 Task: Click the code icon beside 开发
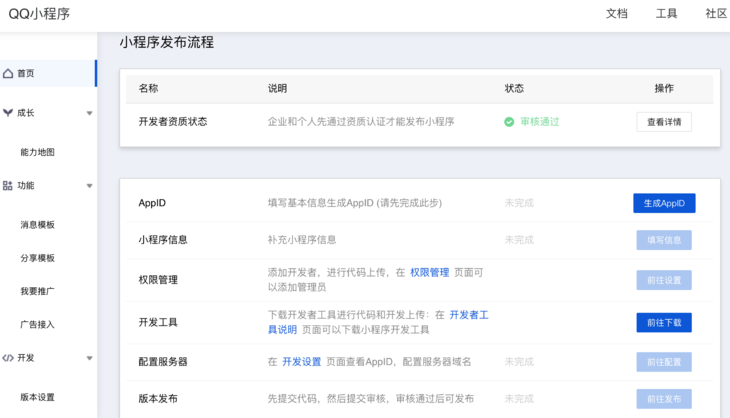8,358
